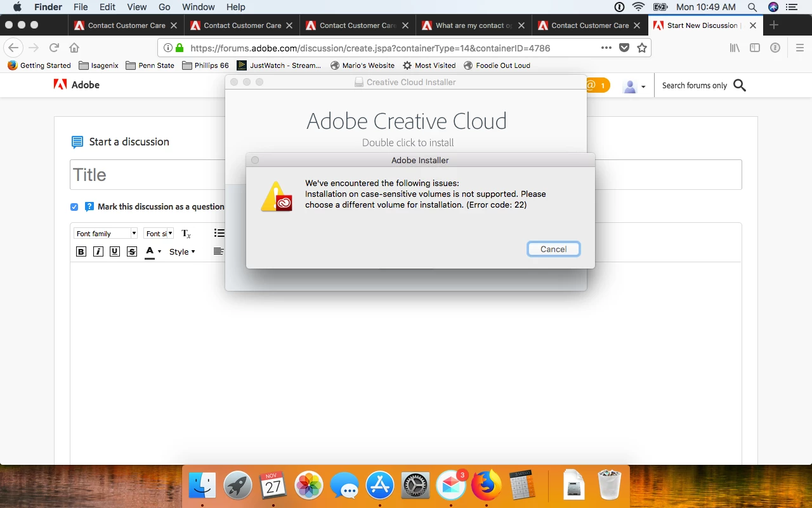
Task: Go to the browser Home page
Action: (x=74, y=48)
